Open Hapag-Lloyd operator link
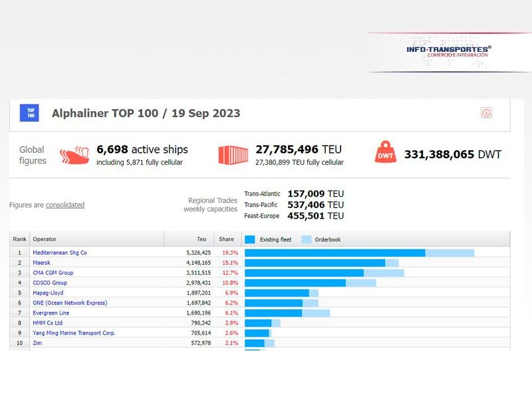Screen dimensions: 532x399 48,293
